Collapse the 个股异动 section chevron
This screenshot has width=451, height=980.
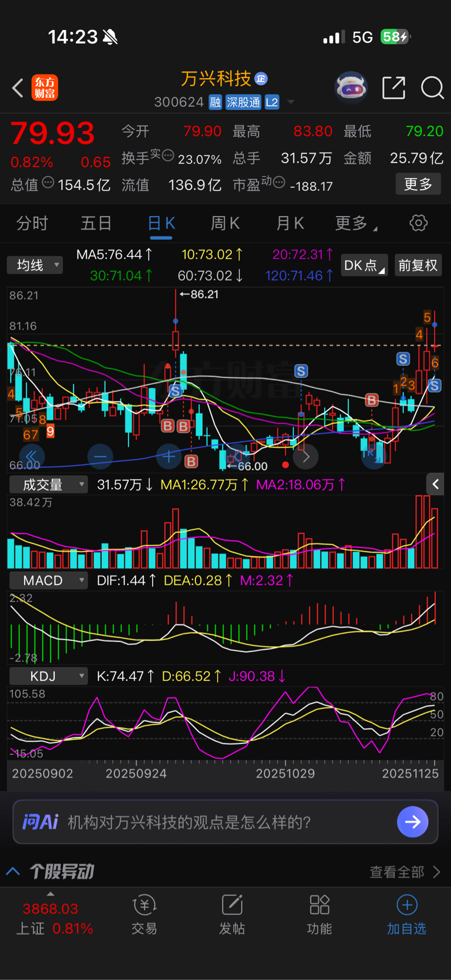pyautogui.click(x=13, y=871)
